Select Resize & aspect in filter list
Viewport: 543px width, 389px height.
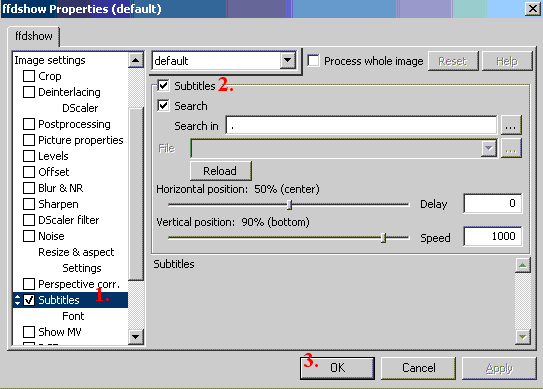[76, 252]
